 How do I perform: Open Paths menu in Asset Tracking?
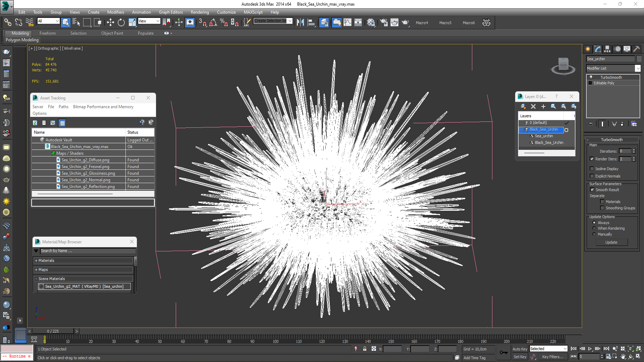point(63,107)
